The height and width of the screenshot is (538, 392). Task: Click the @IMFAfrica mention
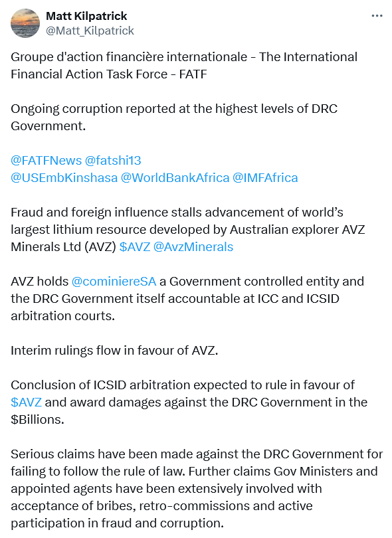point(265,178)
